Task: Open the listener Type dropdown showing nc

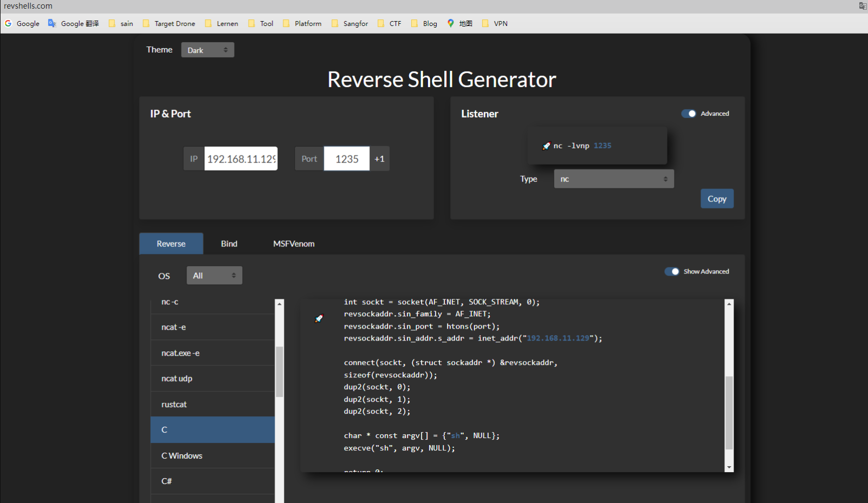Action: pos(614,179)
